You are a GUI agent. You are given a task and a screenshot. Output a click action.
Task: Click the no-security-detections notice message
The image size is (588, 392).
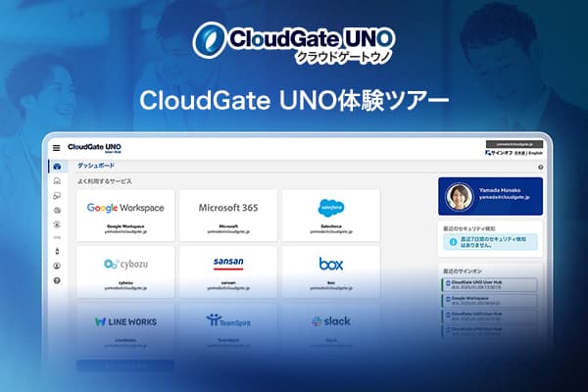pos(493,242)
